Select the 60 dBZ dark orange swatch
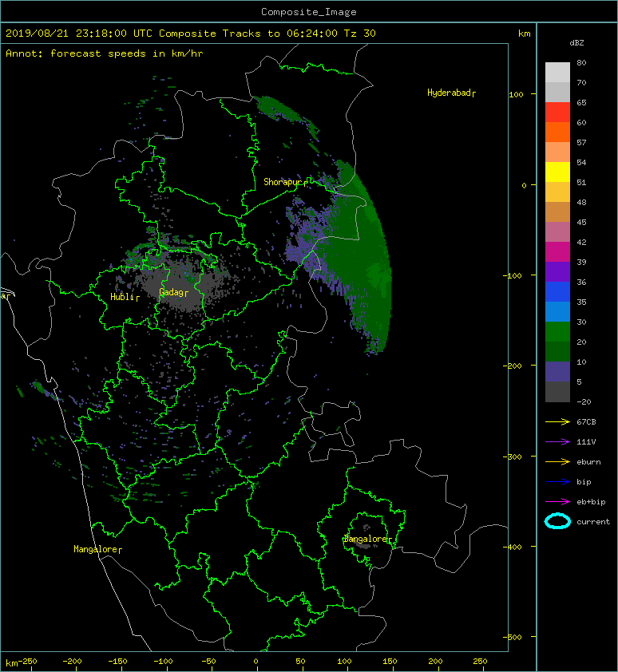This screenshot has height=672, width=618. (x=557, y=132)
